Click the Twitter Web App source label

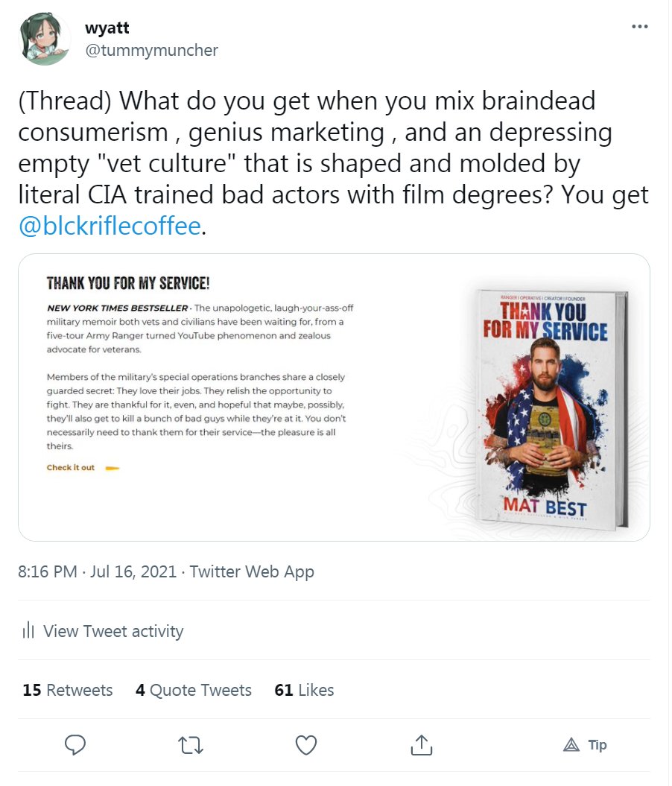(252, 571)
